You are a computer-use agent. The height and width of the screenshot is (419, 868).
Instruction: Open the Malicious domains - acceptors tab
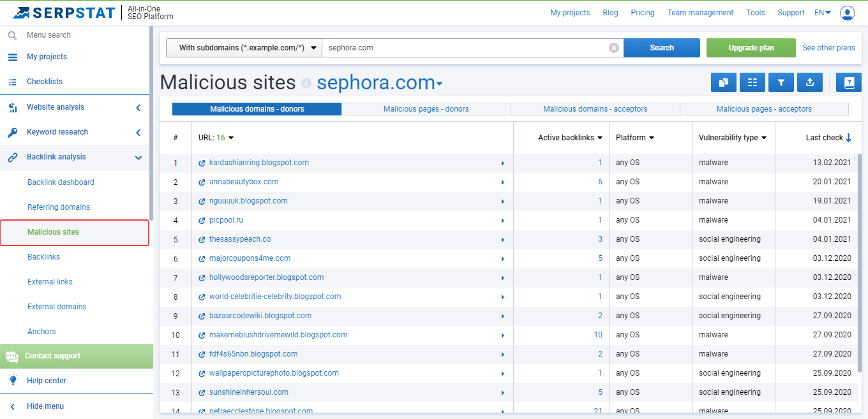click(595, 109)
